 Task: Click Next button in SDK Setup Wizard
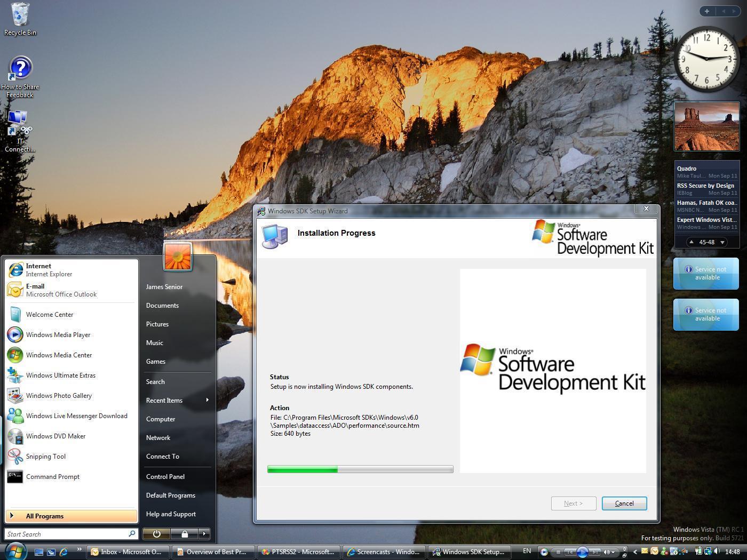574,503
